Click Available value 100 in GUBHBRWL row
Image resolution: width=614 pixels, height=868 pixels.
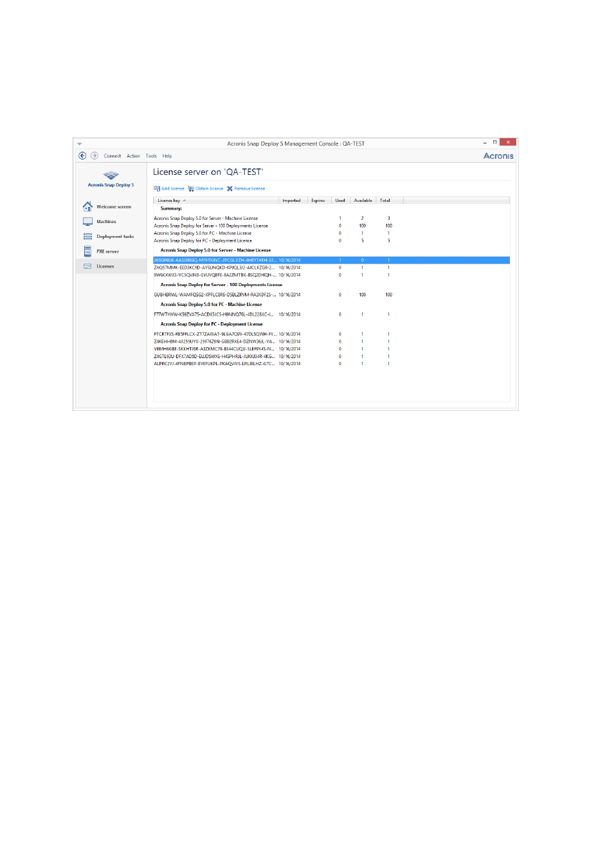[363, 294]
